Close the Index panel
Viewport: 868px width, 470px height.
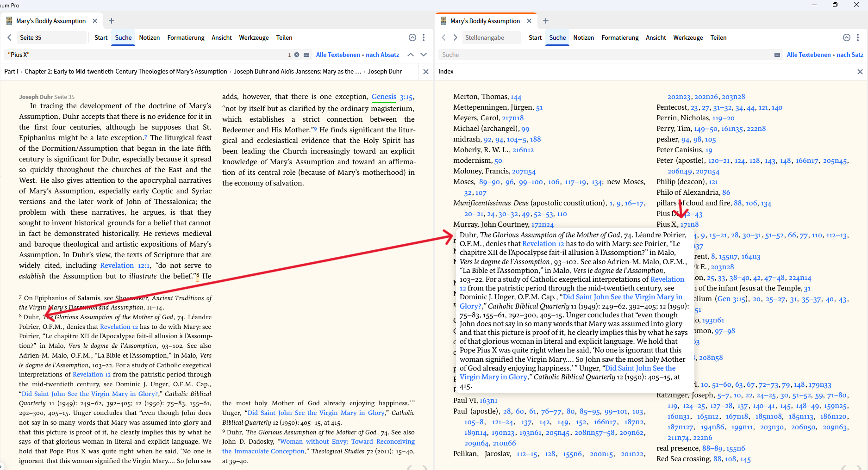pos(860,71)
